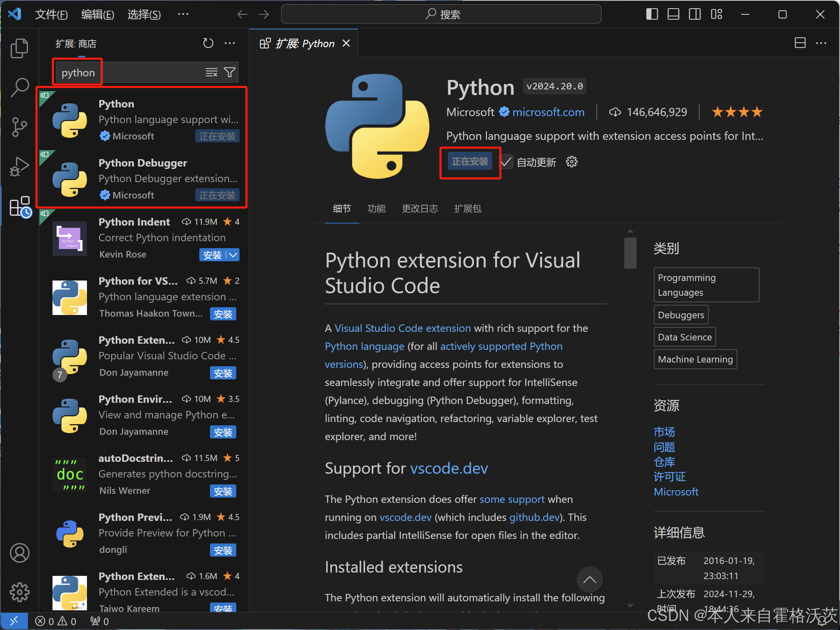The width and height of the screenshot is (840, 630).
Task: Toggle the auto-update checkbox
Action: (507, 162)
